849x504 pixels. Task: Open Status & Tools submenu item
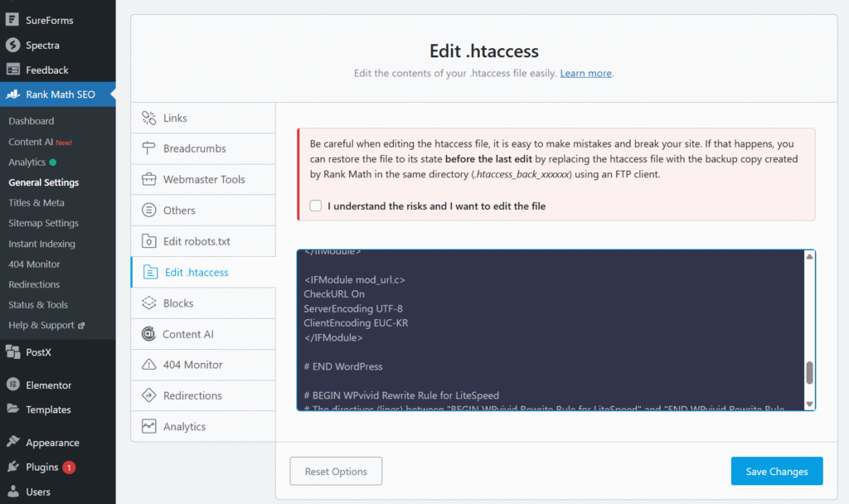(38, 305)
